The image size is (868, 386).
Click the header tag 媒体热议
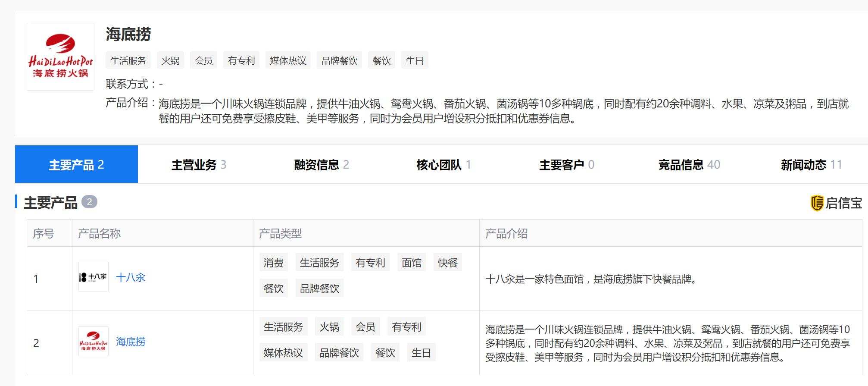tap(288, 60)
